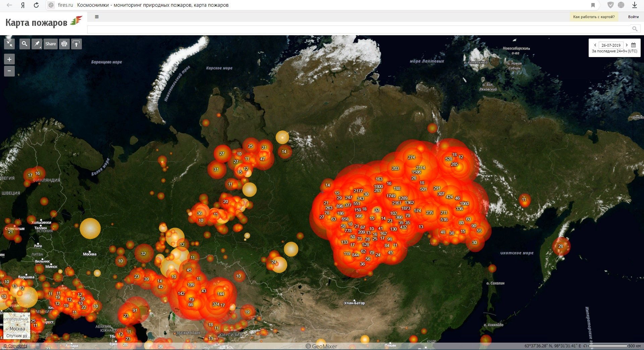This screenshot has height=350, width=644.
Task: Click the 26-07-2019 date field
Action: pyautogui.click(x=611, y=45)
